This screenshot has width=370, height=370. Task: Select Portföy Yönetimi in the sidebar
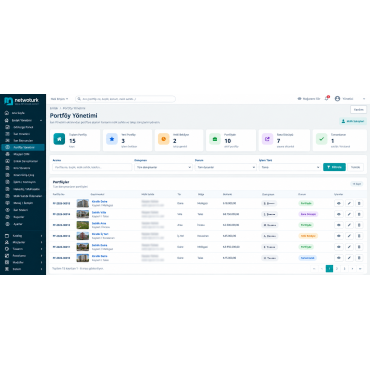pos(23,147)
